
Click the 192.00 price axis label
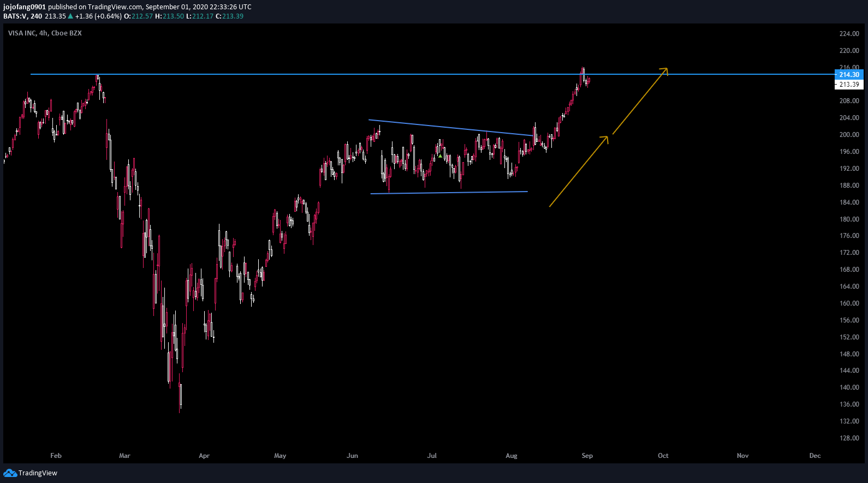coord(849,169)
